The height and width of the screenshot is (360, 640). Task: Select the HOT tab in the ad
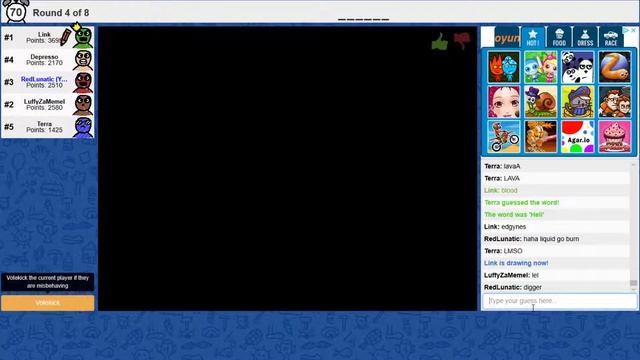point(533,37)
